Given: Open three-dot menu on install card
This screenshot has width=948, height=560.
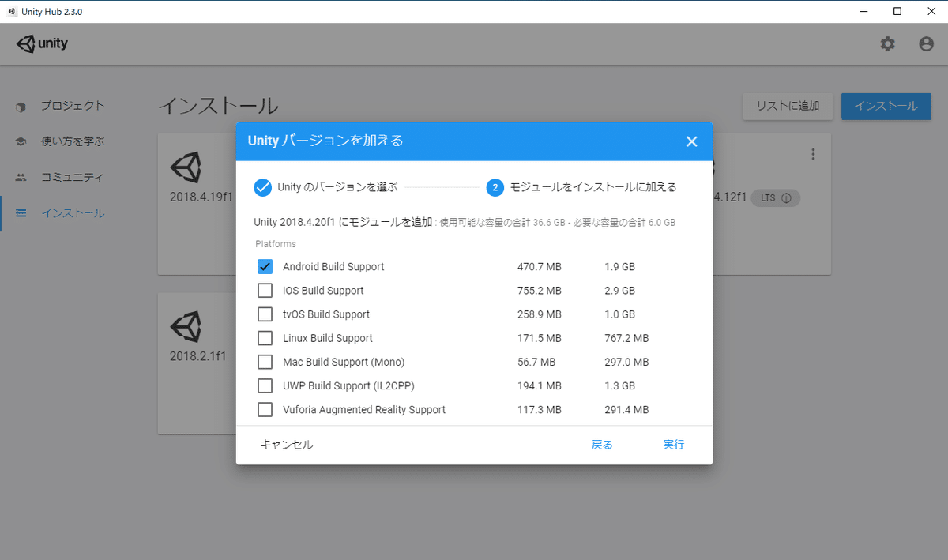Looking at the screenshot, I should pos(813,155).
